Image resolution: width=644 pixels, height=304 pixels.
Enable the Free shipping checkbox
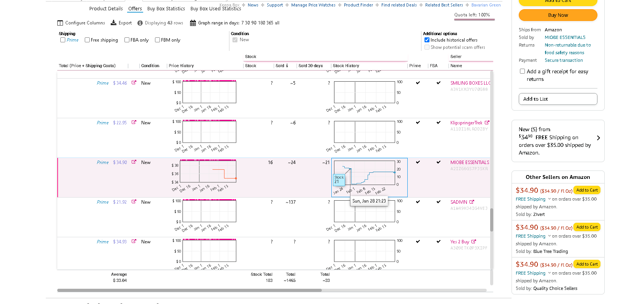[87, 40]
